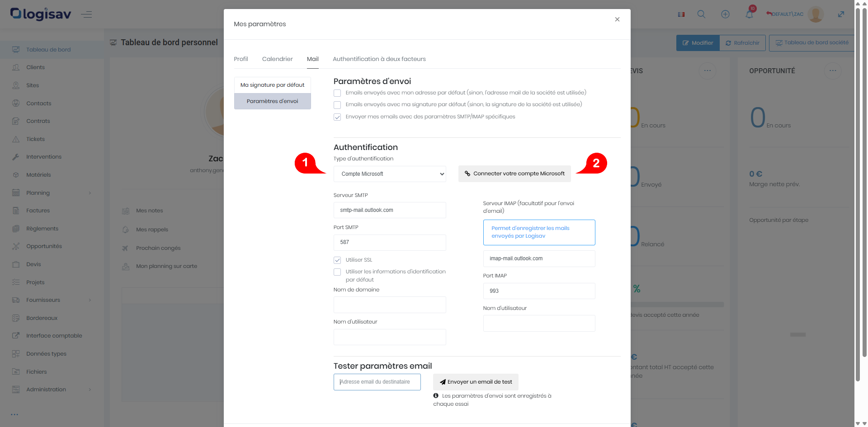Select the French language flag icon
The height and width of the screenshot is (427, 868).
[681, 14]
